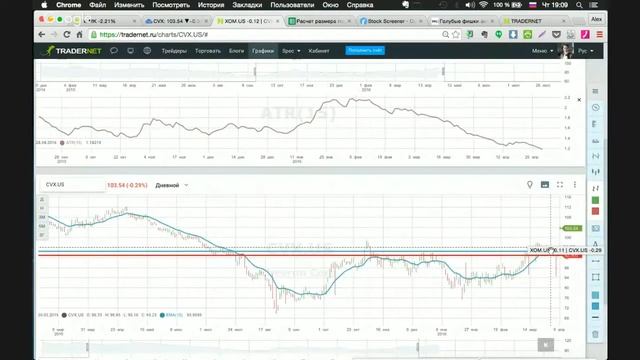This screenshot has width=640, height=360.
Task: Click the trash delete icon in sidebar
Action: (596, 334)
